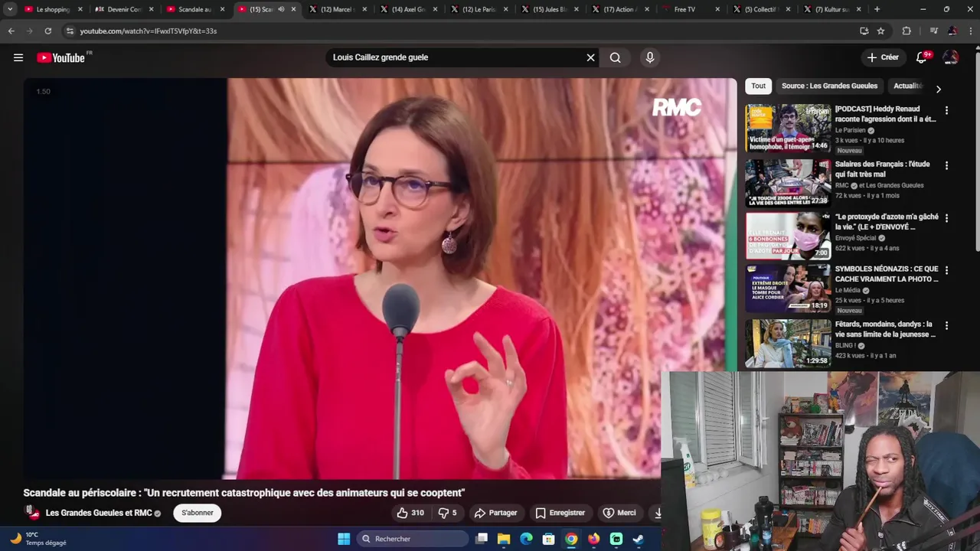The image size is (980, 551).
Task: Click the 'Envoyé Spécial' channel name
Action: [856, 238]
